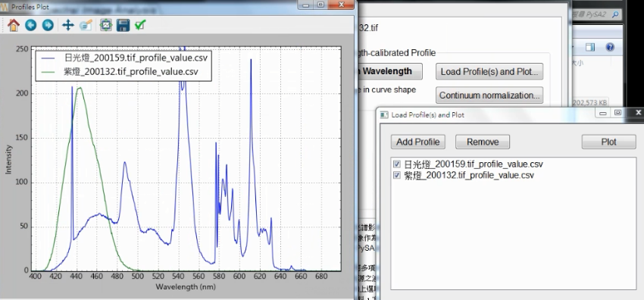The width and height of the screenshot is (644, 300).
Task: Open Continuum normalization... dialog
Action: coord(489,95)
